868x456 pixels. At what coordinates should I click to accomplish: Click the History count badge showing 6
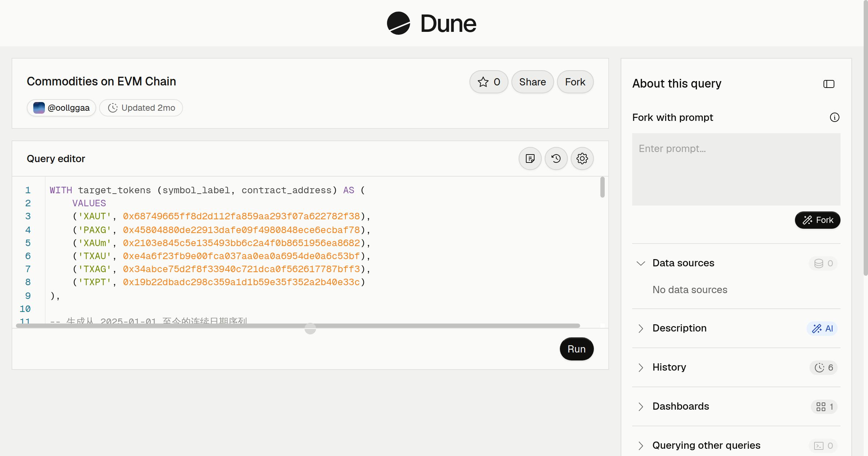(x=824, y=368)
